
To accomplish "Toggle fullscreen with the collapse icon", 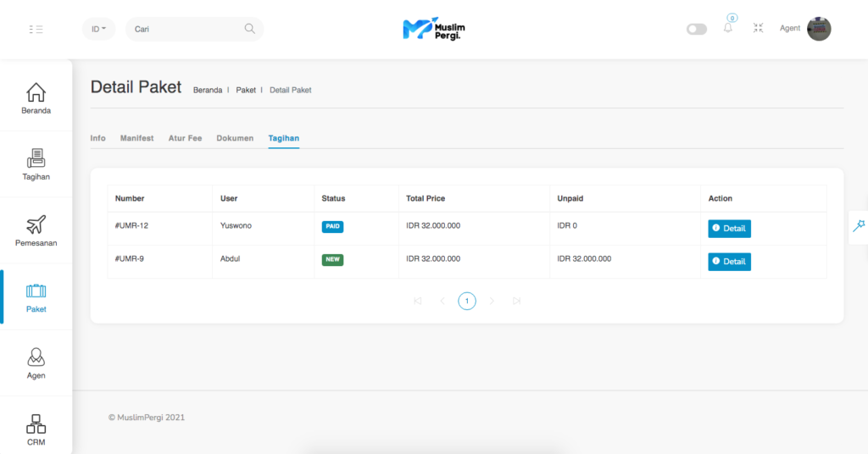I will 758,28.
